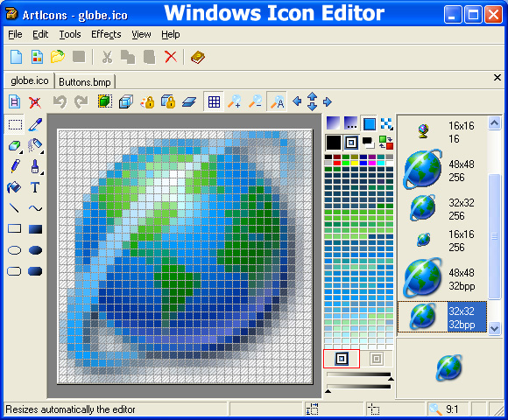Select the Text tool

point(35,187)
